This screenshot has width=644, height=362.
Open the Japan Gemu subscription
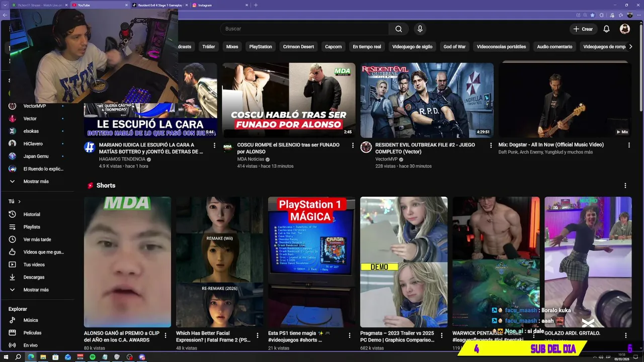click(37, 156)
